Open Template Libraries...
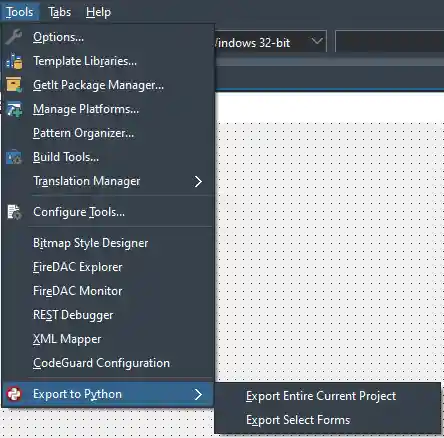The height and width of the screenshot is (438, 444). click(107, 61)
